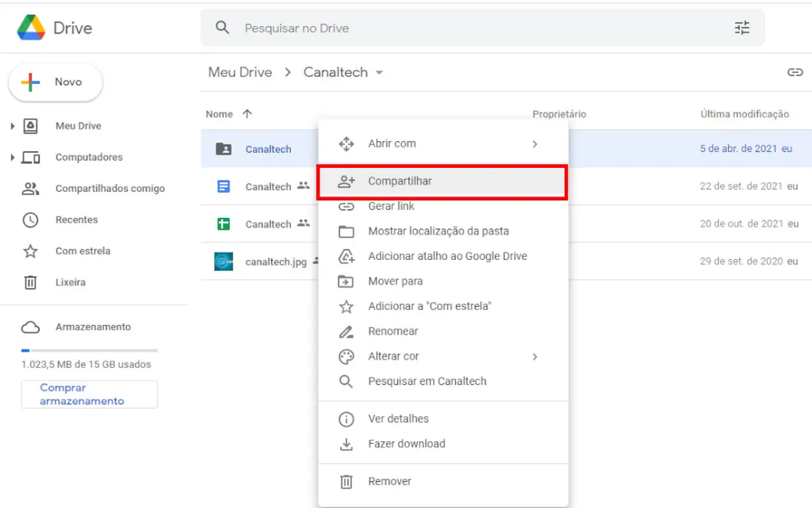Choose Pesquisar em Canaltech menu entry
This screenshot has width=812, height=508.
[443, 381]
